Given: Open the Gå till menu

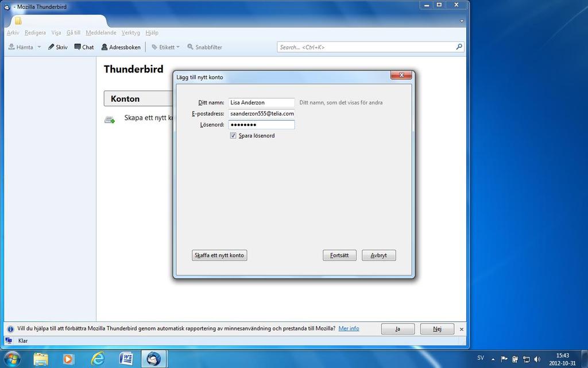Looking at the screenshot, I should (x=73, y=33).
